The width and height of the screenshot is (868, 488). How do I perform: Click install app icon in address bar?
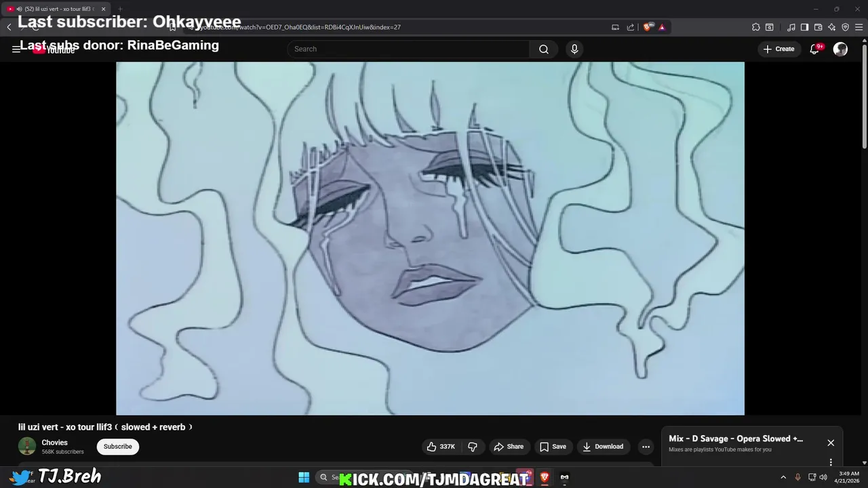point(616,27)
